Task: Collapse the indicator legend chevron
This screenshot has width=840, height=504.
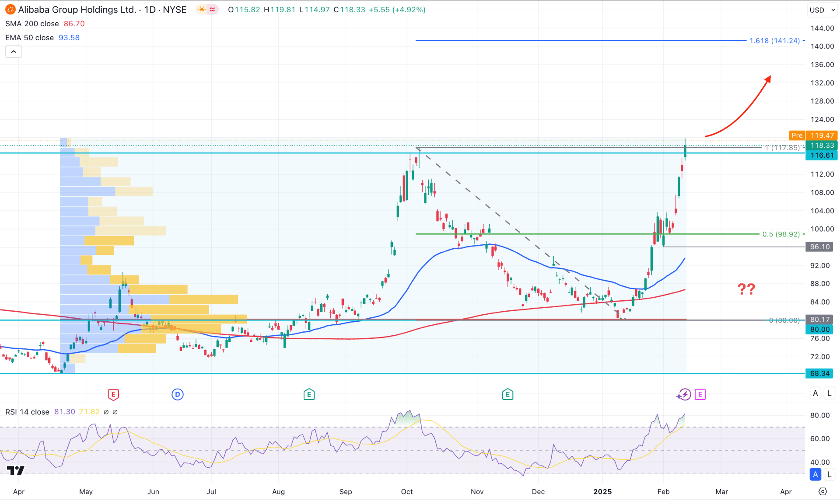Action: pos(14,52)
